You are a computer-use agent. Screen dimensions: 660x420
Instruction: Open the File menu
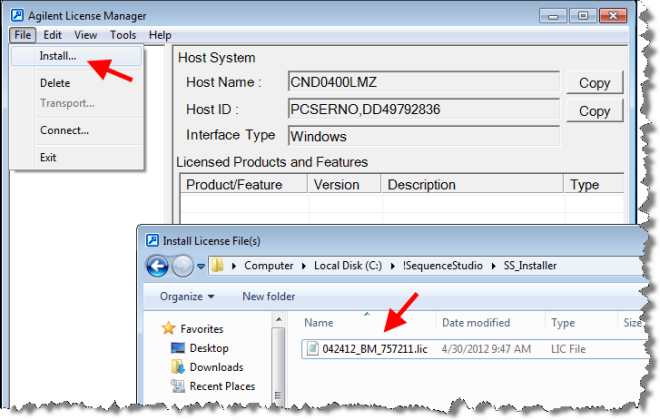click(x=23, y=35)
